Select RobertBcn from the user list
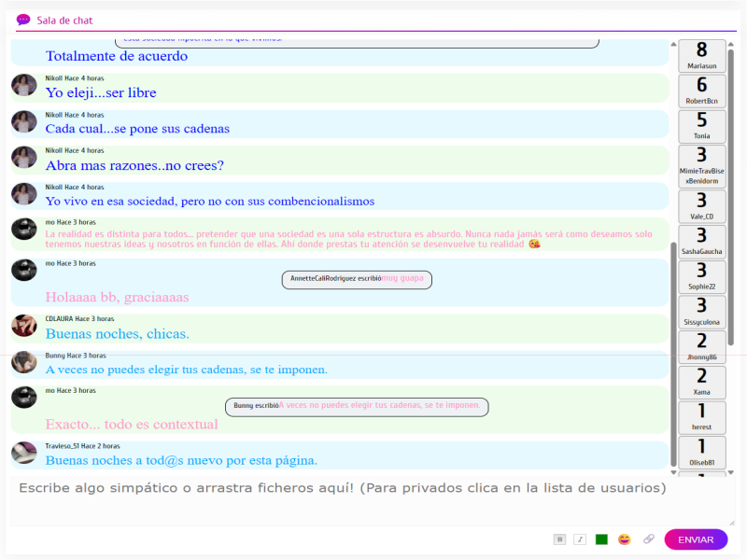This screenshot has width=747, height=560. [702, 91]
